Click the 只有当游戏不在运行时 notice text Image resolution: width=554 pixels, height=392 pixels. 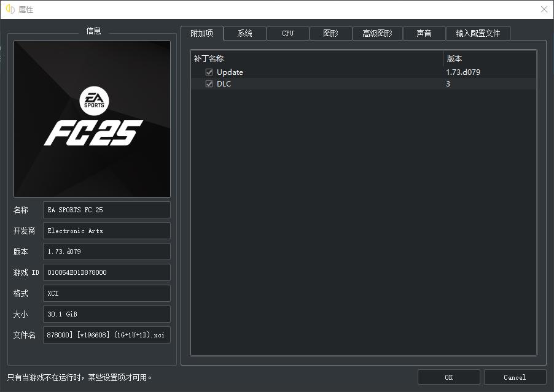point(79,377)
